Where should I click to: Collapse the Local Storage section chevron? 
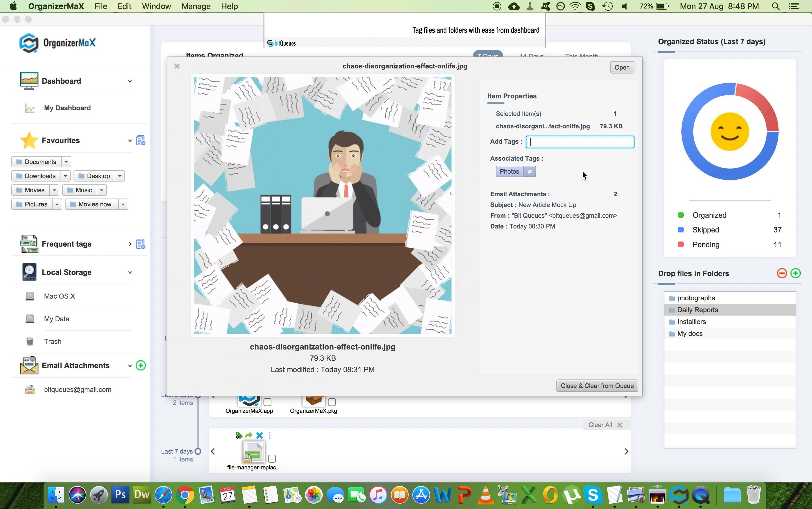coord(130,272)
